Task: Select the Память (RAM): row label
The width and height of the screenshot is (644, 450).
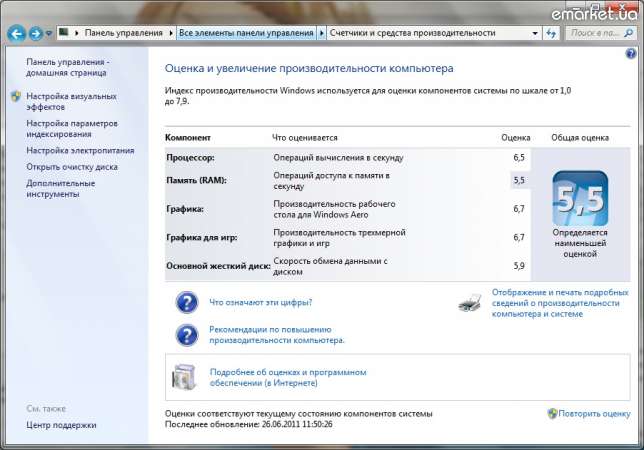Action: 196,180
